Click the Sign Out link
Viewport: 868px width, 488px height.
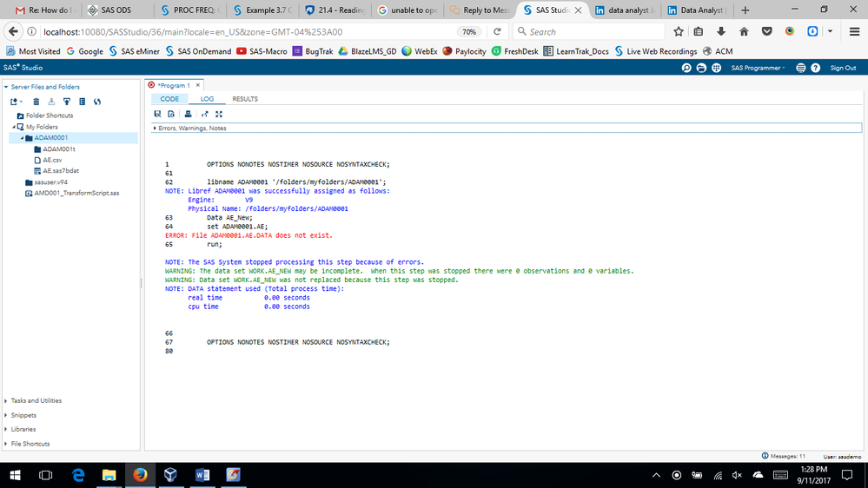pyautogui.click(x=843, y=68)
